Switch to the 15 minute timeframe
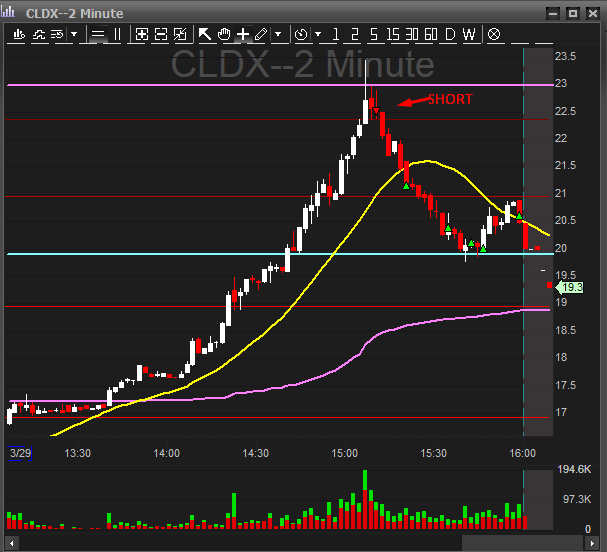 393,34
